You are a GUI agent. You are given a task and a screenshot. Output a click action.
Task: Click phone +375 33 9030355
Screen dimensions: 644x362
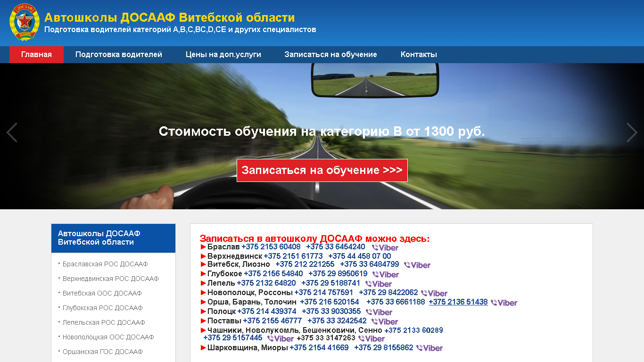point(331,311)
